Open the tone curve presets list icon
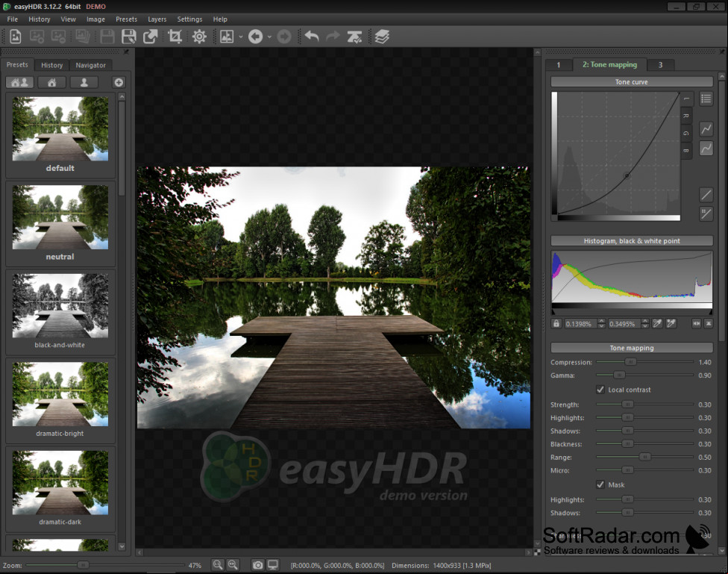Screen dimensions: 728x574 point(706,99)
